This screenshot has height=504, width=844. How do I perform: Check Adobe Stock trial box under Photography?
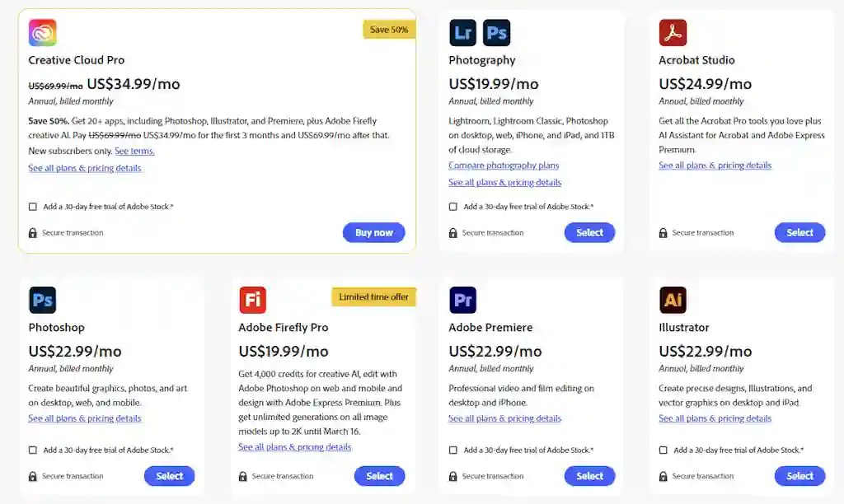(x=453, y=207)
